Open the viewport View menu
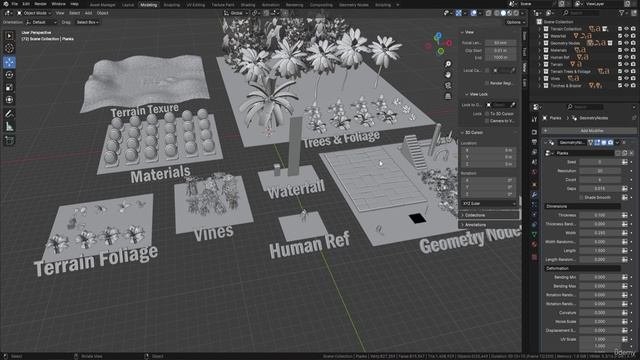The height and width of the screenshot is (360, 640). pos(60,13)
